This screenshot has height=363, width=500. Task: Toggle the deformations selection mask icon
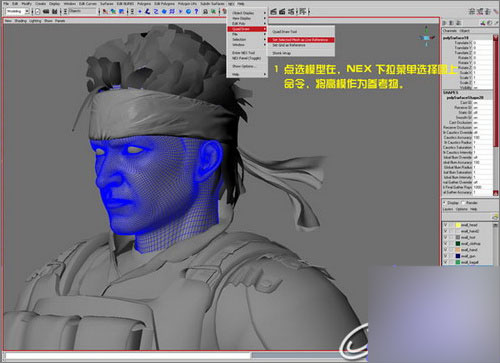pyautogui.click(x=172, y=11)
